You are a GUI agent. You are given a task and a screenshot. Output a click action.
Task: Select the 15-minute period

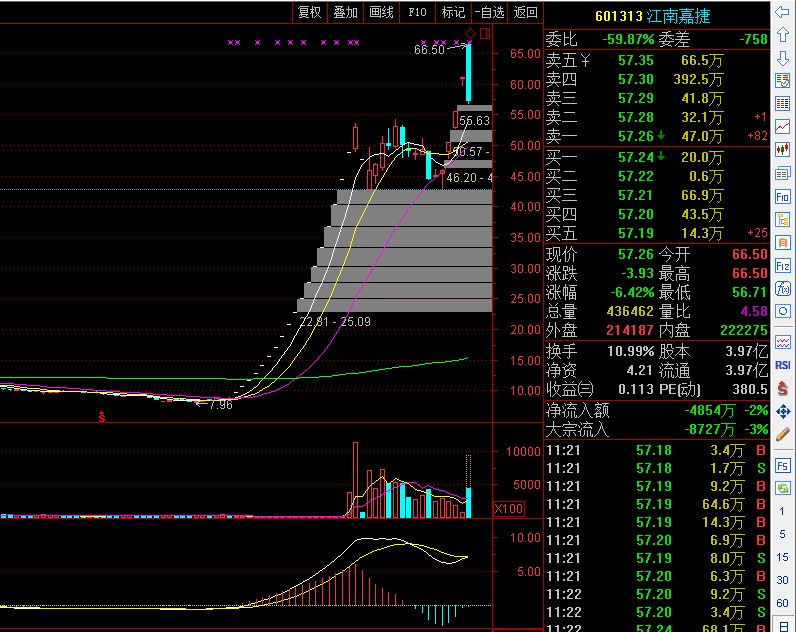(x=782, y=557)
